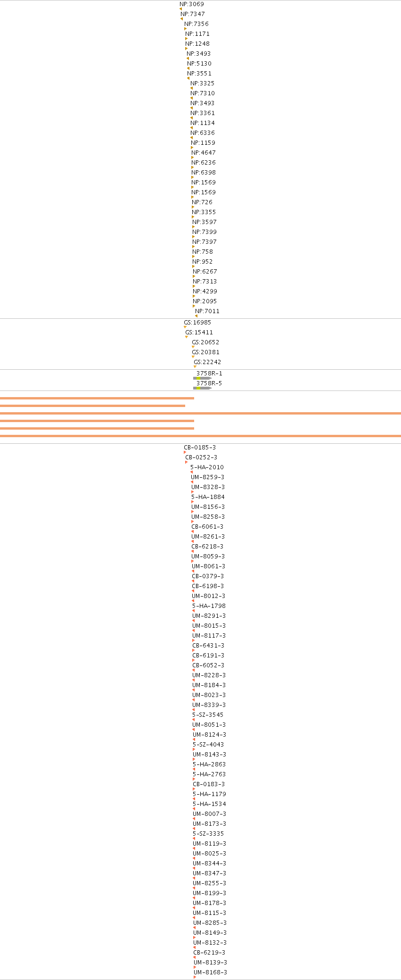The height and width of the screenshot is (980, 401).
Task: Click the NP:2095 label
Action: (x=205, y=301)
